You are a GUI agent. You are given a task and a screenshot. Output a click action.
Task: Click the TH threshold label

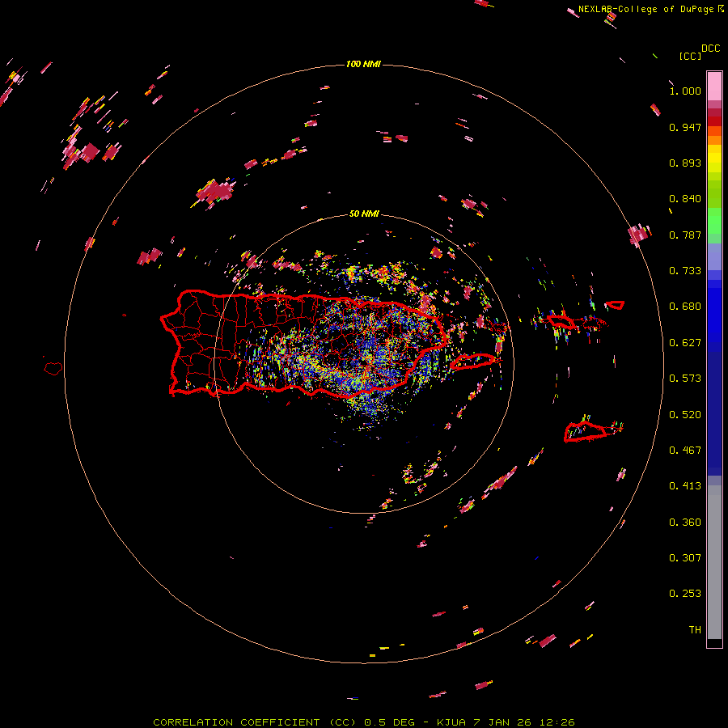(x=695, y=630)
